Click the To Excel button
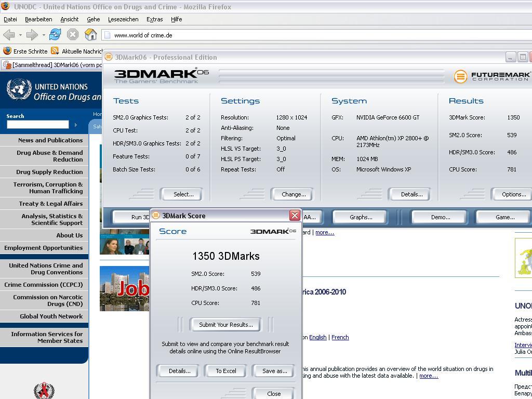This screenshot has height=399, width=532. point(225,371)
